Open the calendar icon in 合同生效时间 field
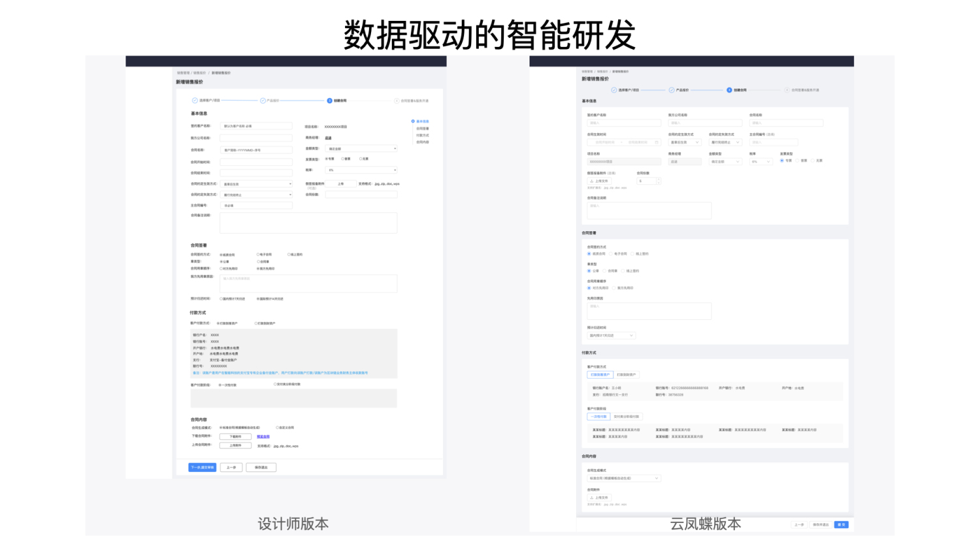This screenshot has width=980, height=551. [x=657, y=142]
